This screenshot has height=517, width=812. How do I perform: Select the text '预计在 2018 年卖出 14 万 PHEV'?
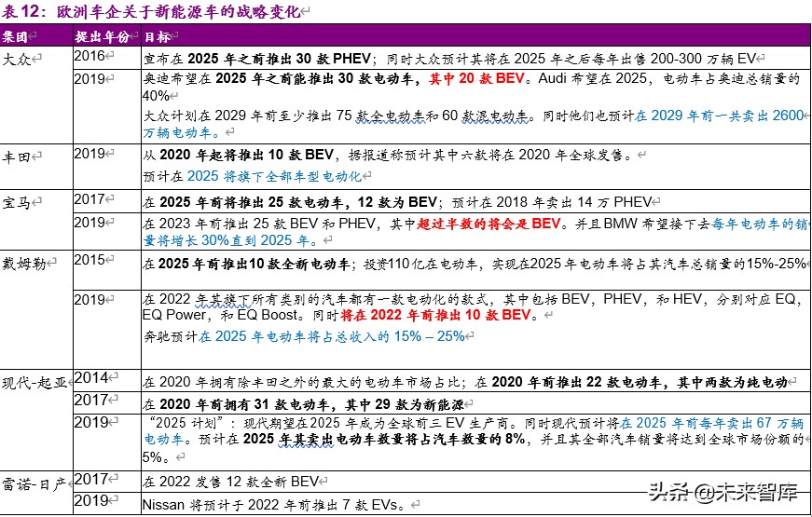pos(552,202)
